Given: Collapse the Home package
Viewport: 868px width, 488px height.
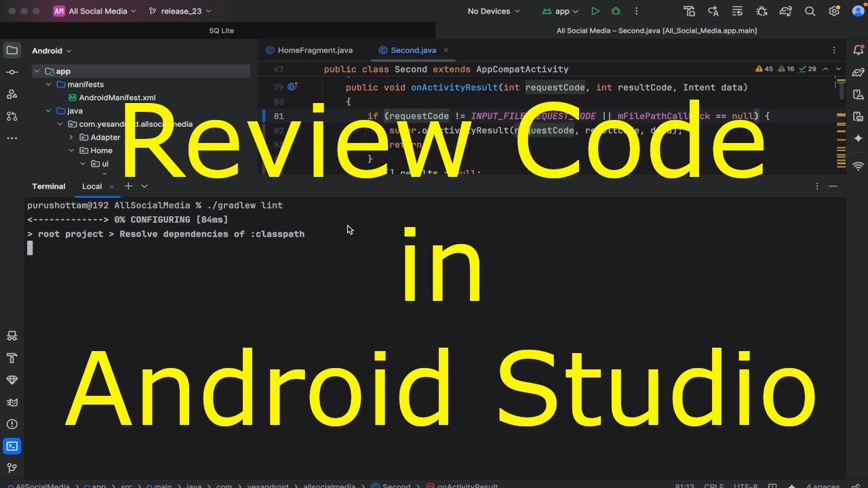Looking at the screenshot, I should click(71, 150).
